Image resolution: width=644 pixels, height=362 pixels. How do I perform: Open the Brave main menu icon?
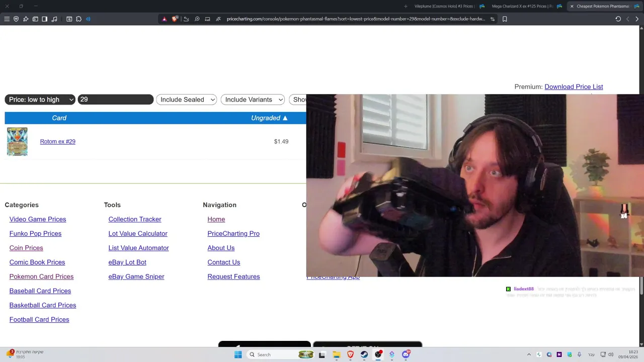7,19
